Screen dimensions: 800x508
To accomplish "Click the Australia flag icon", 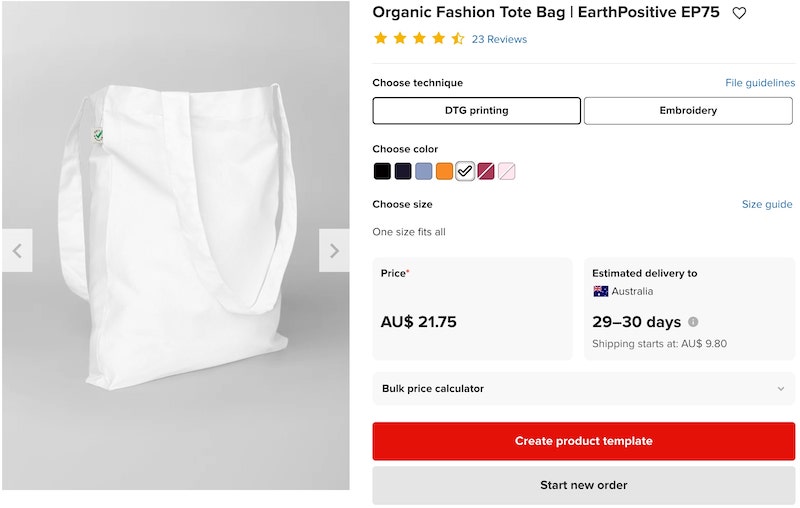I will click(x=601, y=291).
